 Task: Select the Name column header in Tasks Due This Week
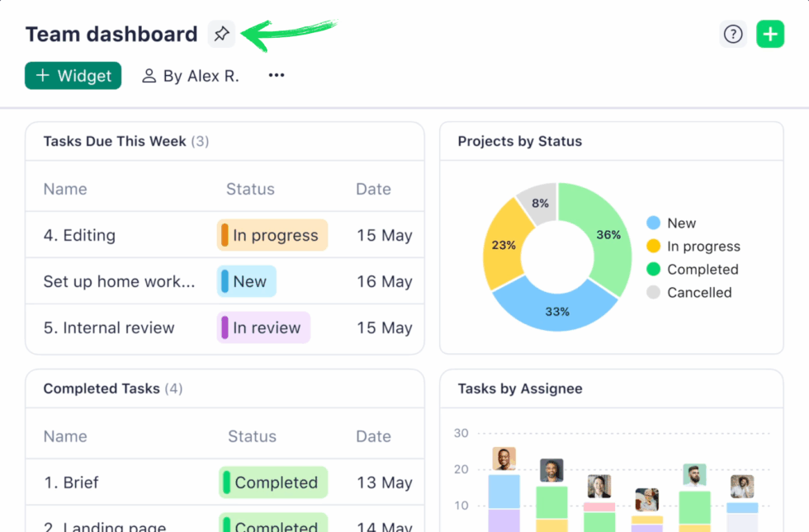pos(65,189)
